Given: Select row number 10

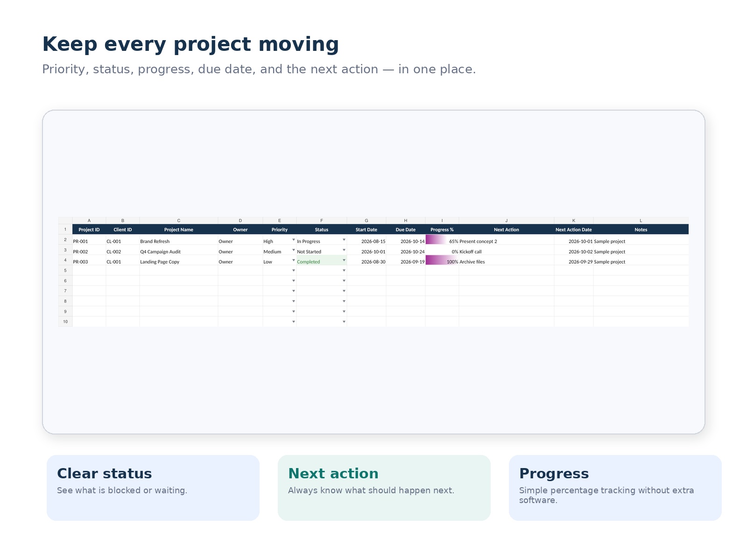Looking at the screenshot, I should [65, 322].
